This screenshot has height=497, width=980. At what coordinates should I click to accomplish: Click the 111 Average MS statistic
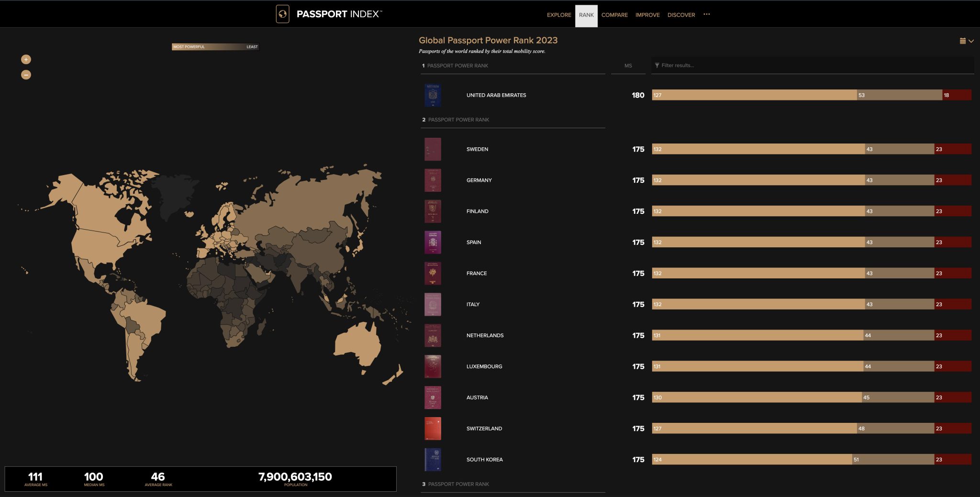pyautogui.click(x=35, y=479)
